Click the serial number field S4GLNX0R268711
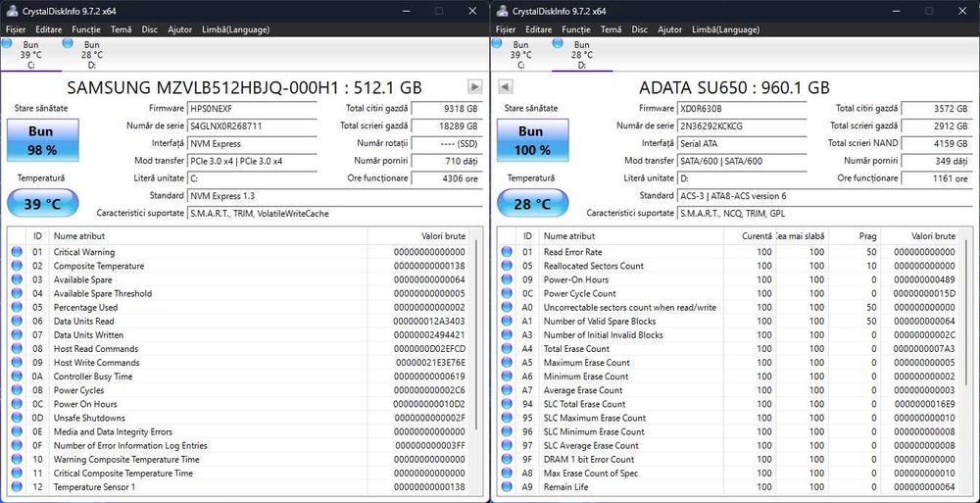The height and width of the screenshot is (503, 980). 252,126
